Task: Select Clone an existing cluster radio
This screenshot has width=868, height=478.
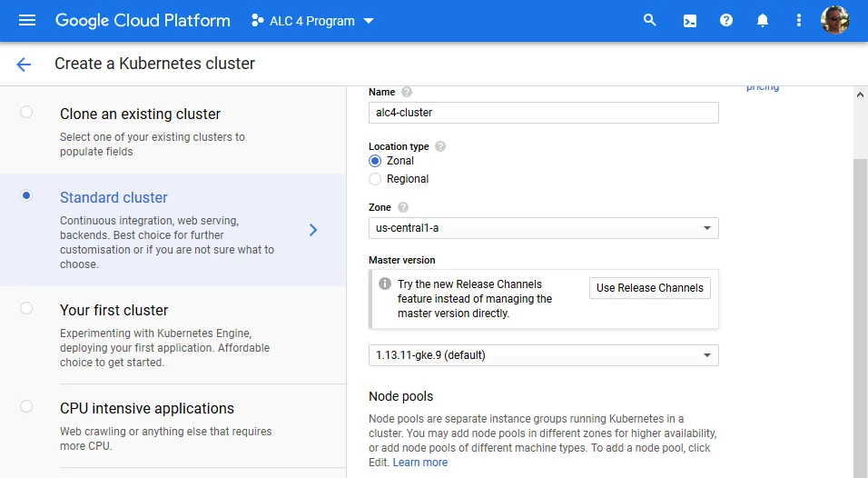Action: [26, 112]
